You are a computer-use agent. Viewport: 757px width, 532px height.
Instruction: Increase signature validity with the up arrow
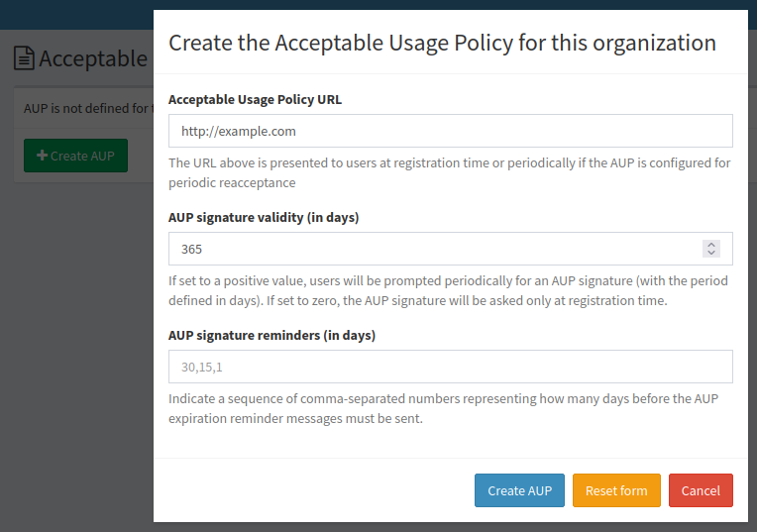point(710,245)
